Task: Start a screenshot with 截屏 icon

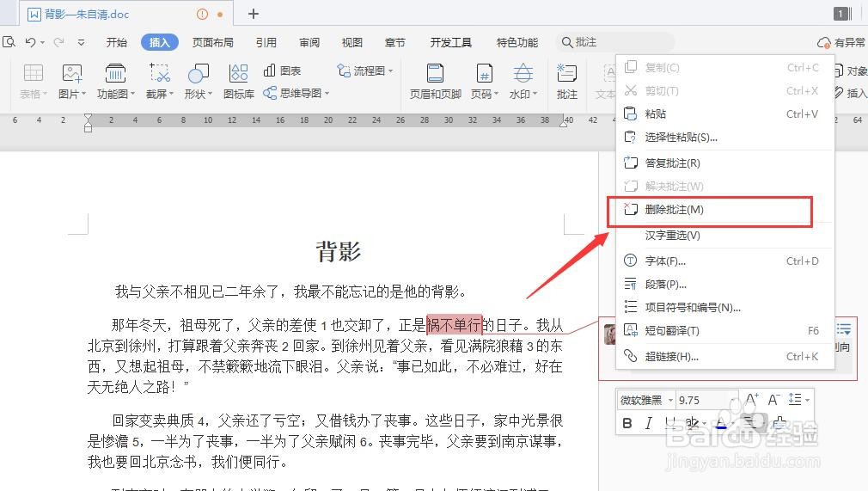Action: pyautogui.click(x=160, y=73)
